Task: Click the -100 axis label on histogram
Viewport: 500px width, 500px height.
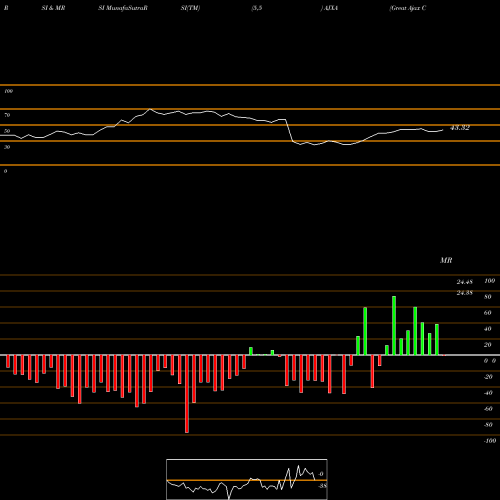Action: coord(490,441)
